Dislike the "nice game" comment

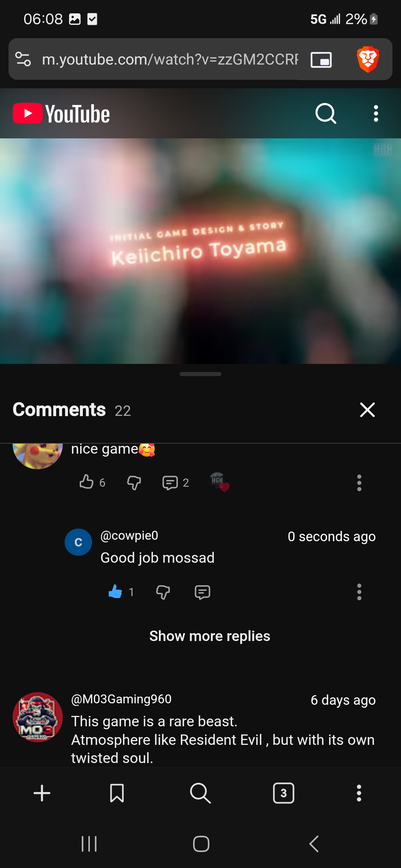click(x=134, y=483)
